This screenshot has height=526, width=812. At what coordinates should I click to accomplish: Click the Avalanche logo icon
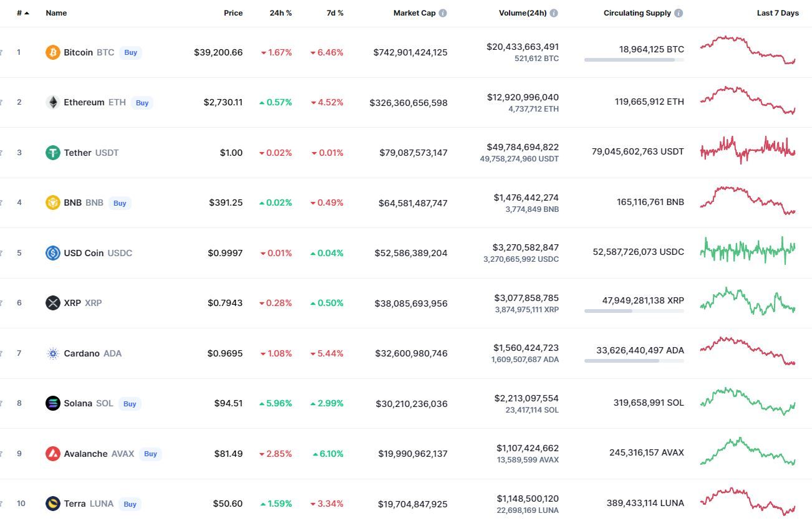pyautogui.click(x=53, y=454)
